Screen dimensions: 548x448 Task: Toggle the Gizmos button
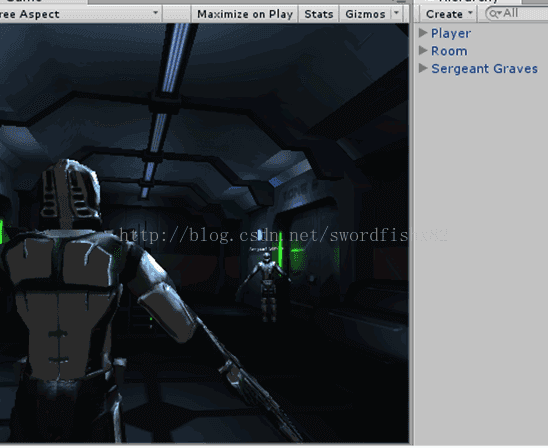pos(365,14)
